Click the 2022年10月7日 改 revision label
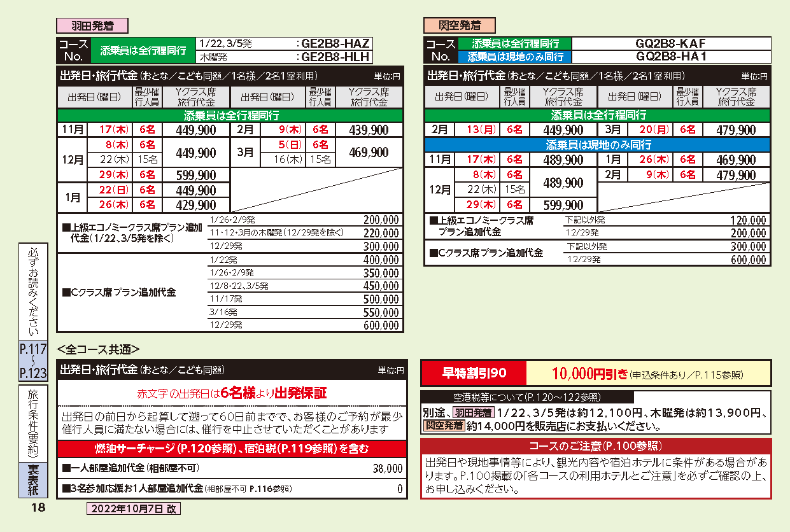The height and width of the screenshot is (532, 790). [134, 508]
